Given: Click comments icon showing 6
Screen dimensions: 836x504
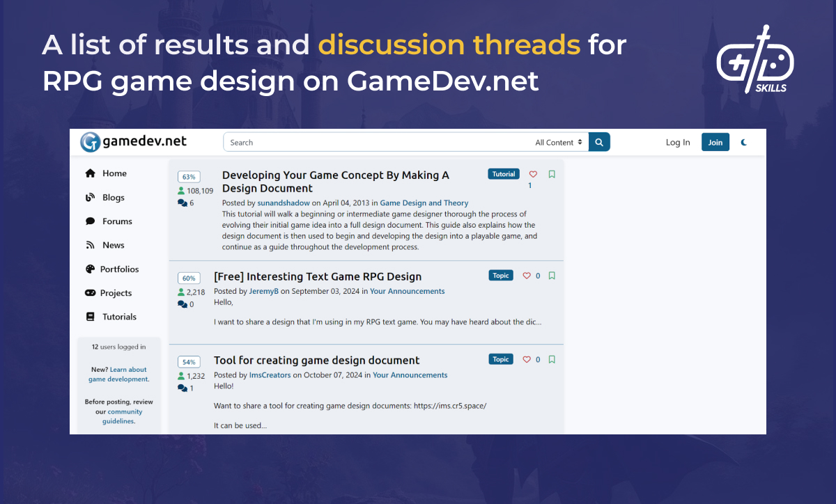Looking at the screenshot, I should coord(183,203).
